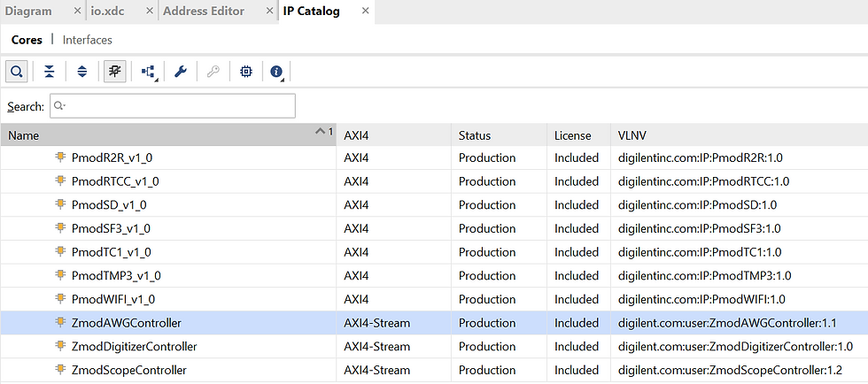Sort by the Status column header
The width and height of the screenshot is (868, 384).
pyautogui.click(x=499, y=135)
